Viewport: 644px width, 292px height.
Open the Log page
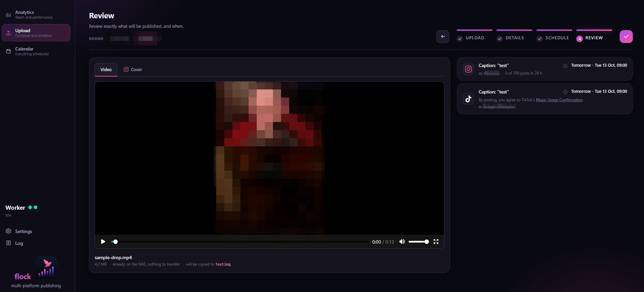(15, 243)
